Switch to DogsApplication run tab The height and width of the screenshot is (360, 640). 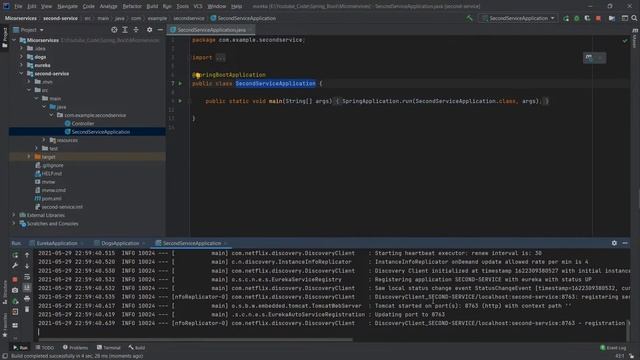click(120, 243)
